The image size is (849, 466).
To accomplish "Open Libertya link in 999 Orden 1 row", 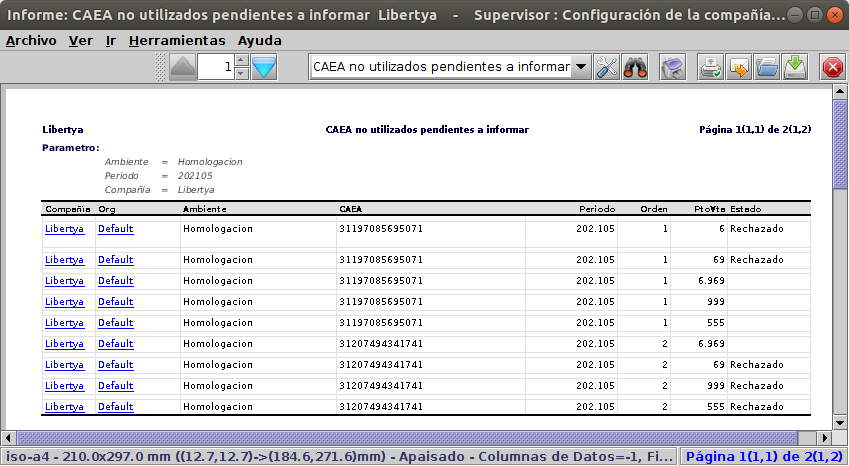I will pos(64,302).
